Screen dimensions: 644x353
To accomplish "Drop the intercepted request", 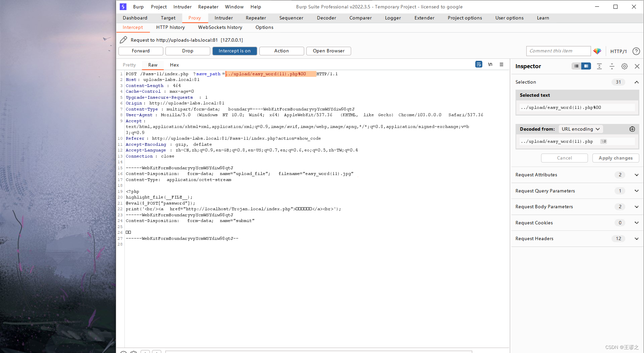I will [187, 51].
